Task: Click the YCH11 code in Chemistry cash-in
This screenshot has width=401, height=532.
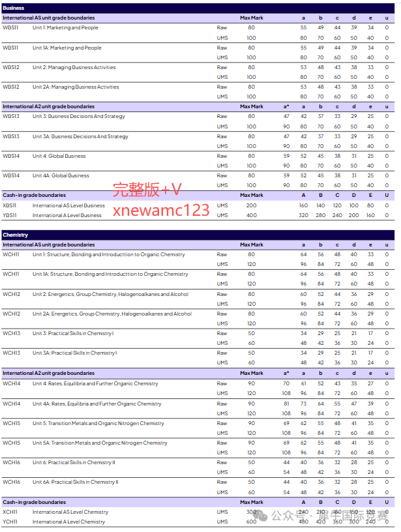Action: [10, 522]
